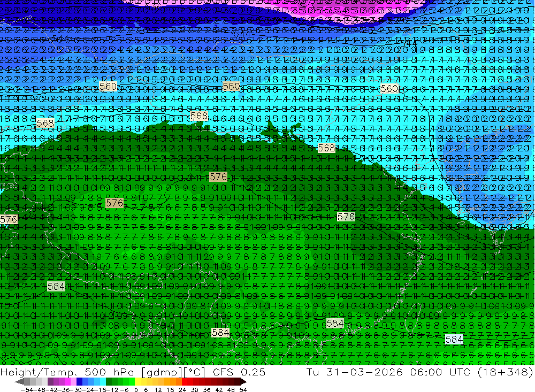This screenshot has width=535, height=392.
Task: Click the '0' legend value
Action: [136, 390]
